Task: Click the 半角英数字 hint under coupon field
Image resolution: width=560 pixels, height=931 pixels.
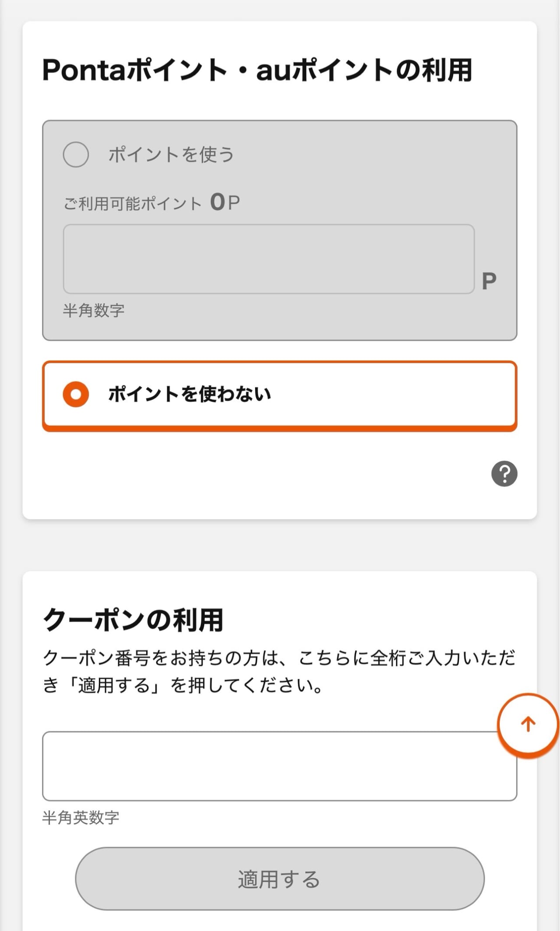Action: 81,817
